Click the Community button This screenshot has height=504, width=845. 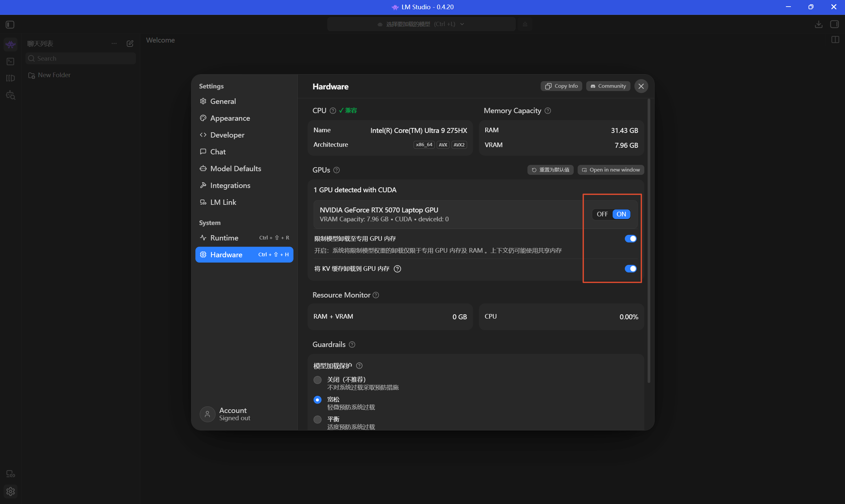(x=608, y=86)
